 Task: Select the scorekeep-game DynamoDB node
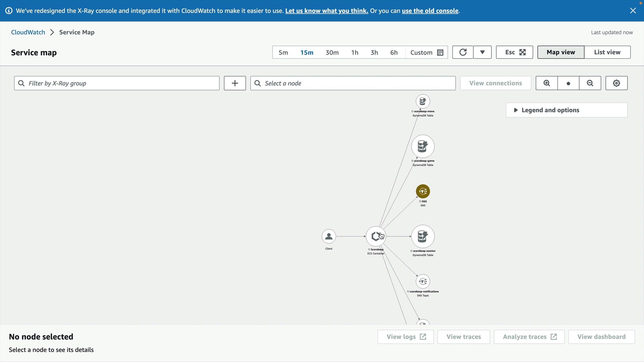[423, 146]
